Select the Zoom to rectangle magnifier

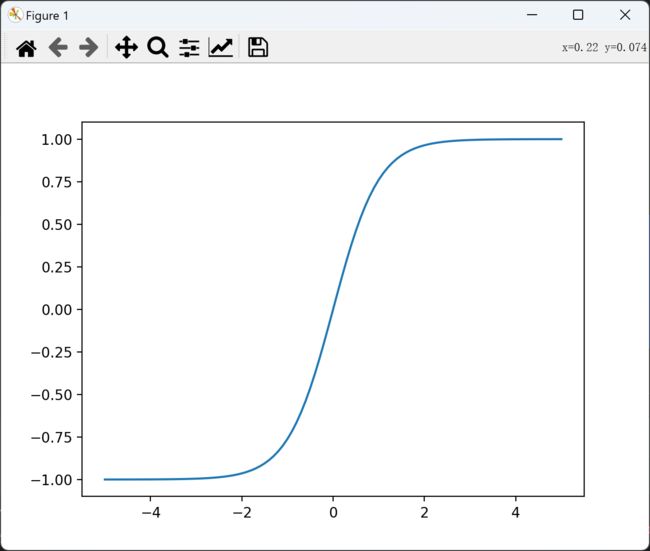(x=158, y=47)
